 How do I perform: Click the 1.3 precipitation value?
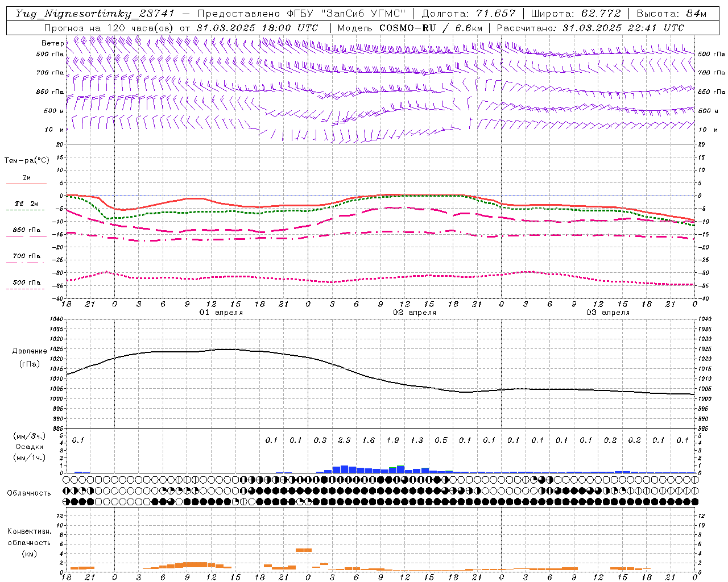(417, 440)
